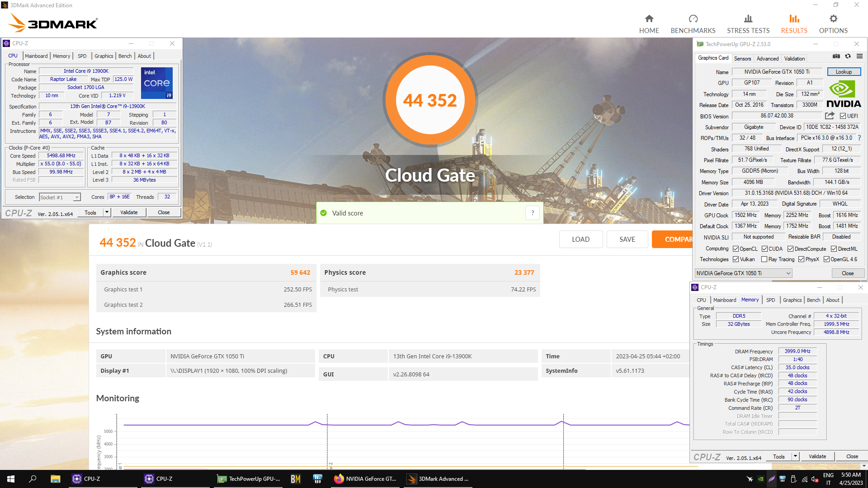868x488 pixels.
Task: Switch to TechPowerUp GPU-Z taskbar entry
Action: point(249,479)
